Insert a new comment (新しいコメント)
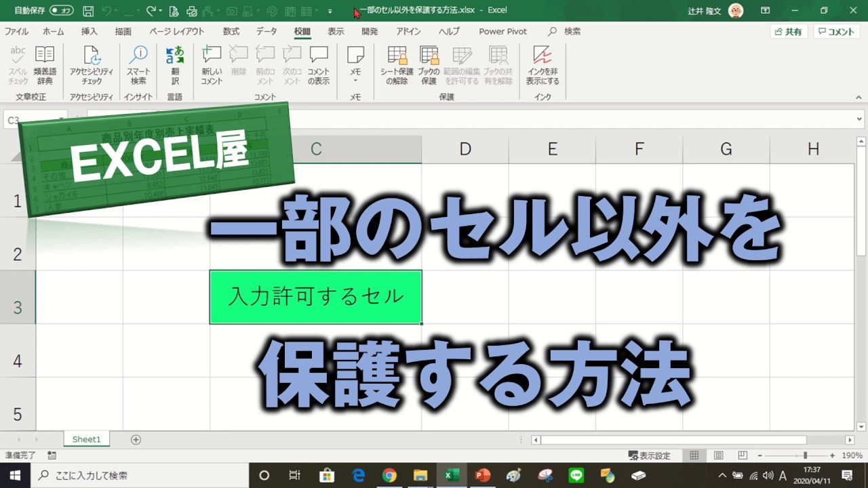The width and height of the screenshot is (868, 488). (212, 66)
